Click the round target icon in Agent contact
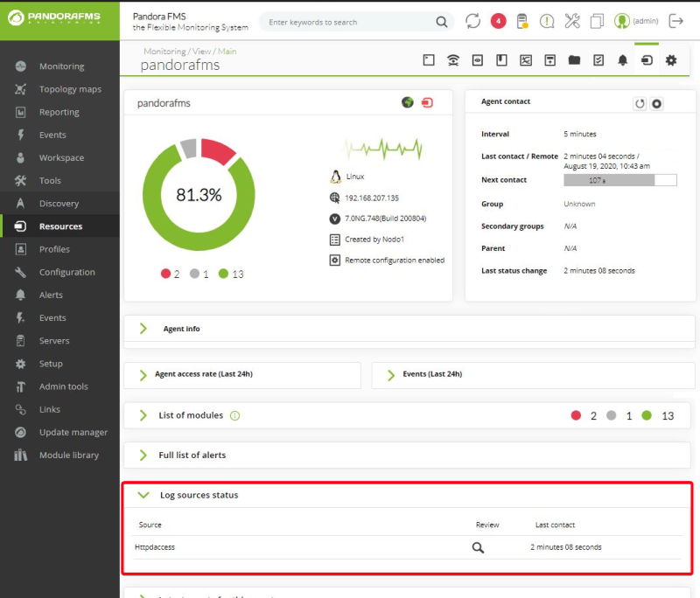The height and width of the screenshot is (598, 700). [x=656, y=103]
